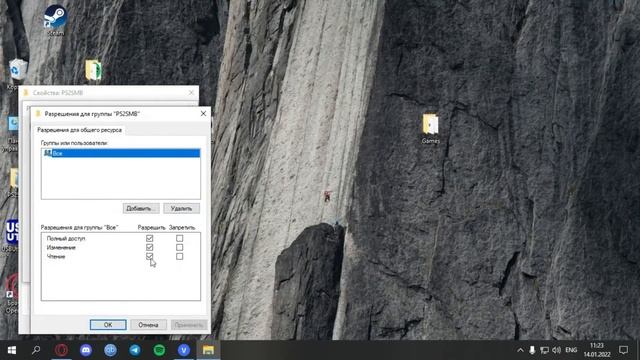The image size is (640, 360).
Task: Open qBittorrent from the taskbar
Action: coord(110,350)
